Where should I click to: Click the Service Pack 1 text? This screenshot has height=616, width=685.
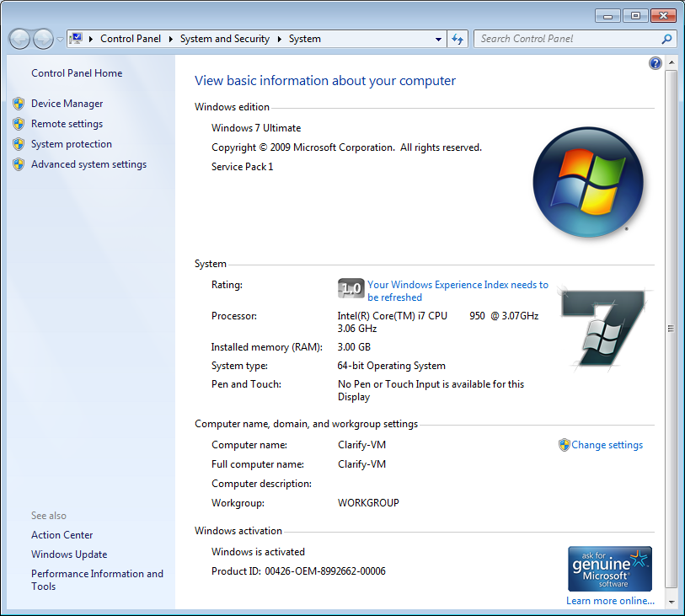click(x=242, y=167)
